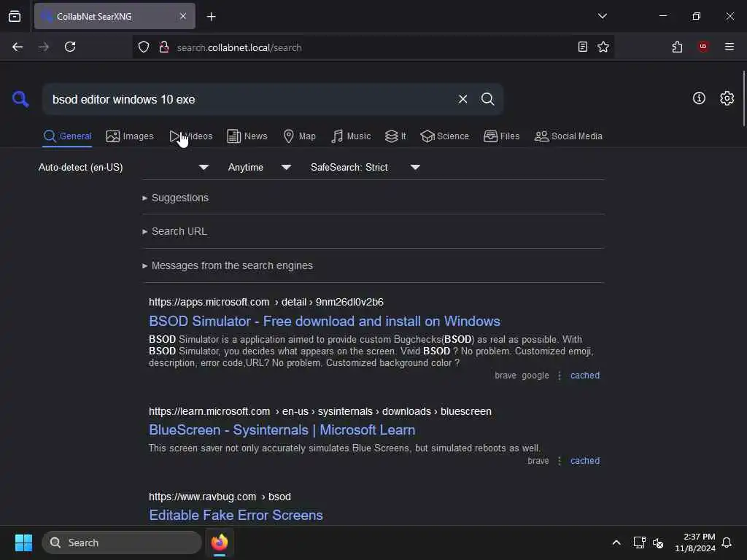Switch to the Videos tab
Viewport: 747px width, 560px height.
pos(191,136)
